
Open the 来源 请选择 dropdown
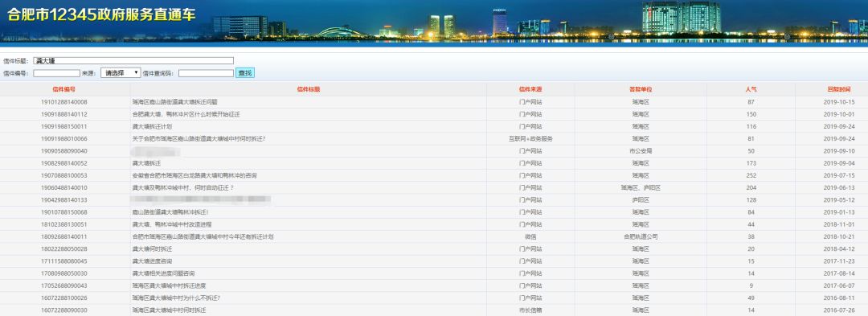[x=121, y=73]
